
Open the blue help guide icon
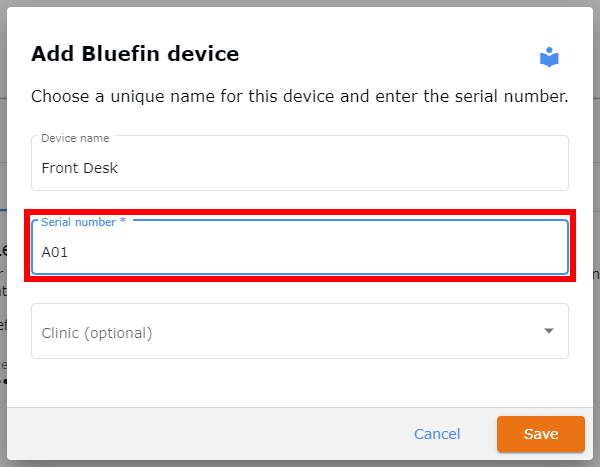point(549,57)
